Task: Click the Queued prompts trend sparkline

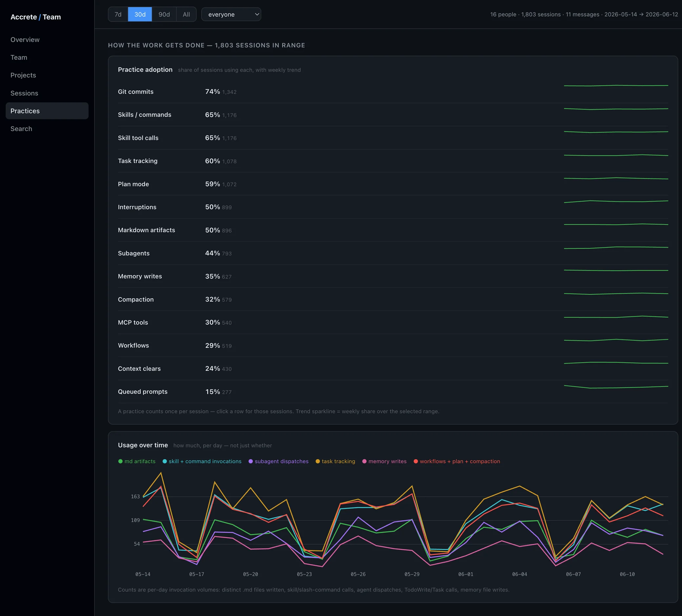Action: 616,387
